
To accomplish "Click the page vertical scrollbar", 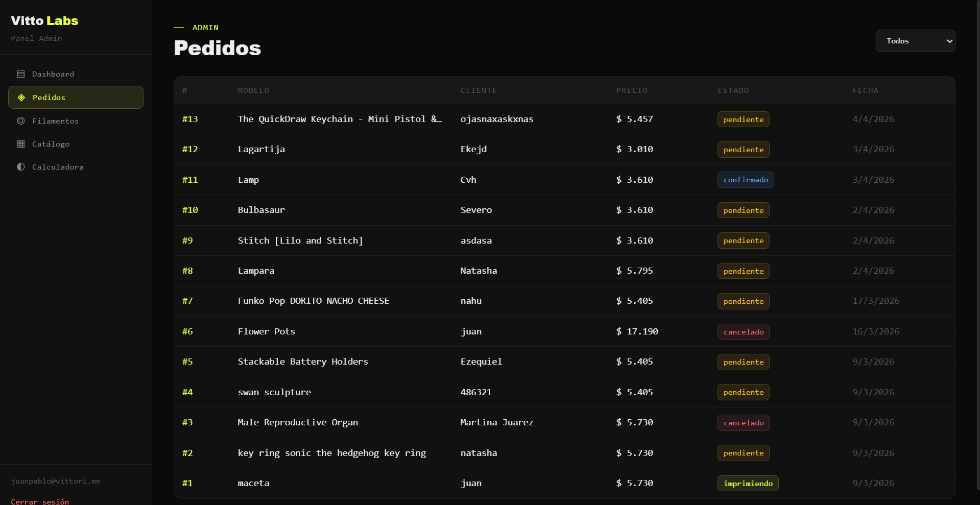I will click(977, 245).
